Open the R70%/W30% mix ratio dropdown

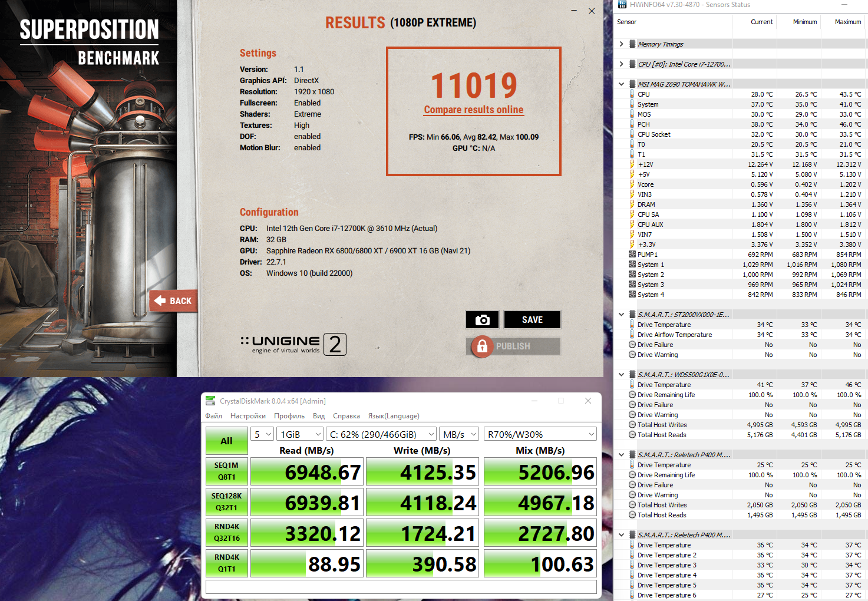tap(540, 434)
